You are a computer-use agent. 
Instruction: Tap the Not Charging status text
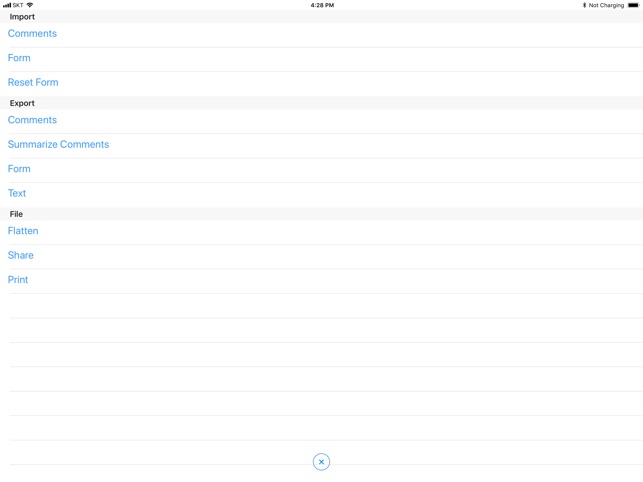[x=606, y=5]
